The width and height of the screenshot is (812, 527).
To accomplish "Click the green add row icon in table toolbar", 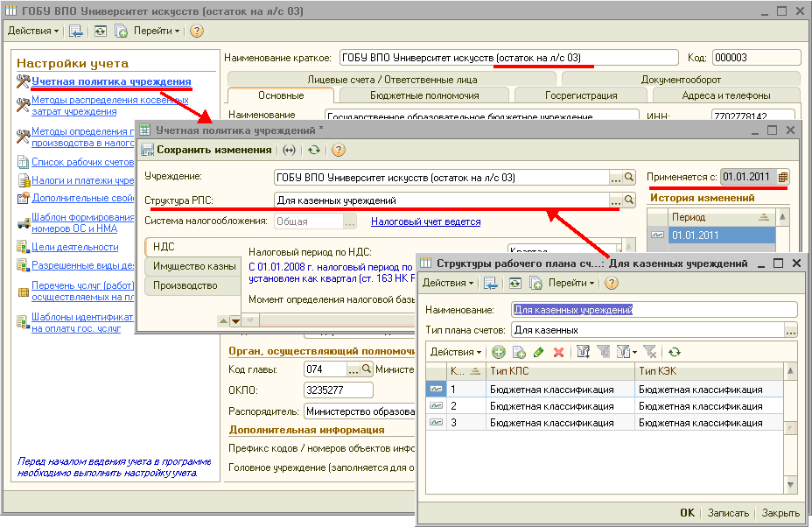I will coord(499,352).
